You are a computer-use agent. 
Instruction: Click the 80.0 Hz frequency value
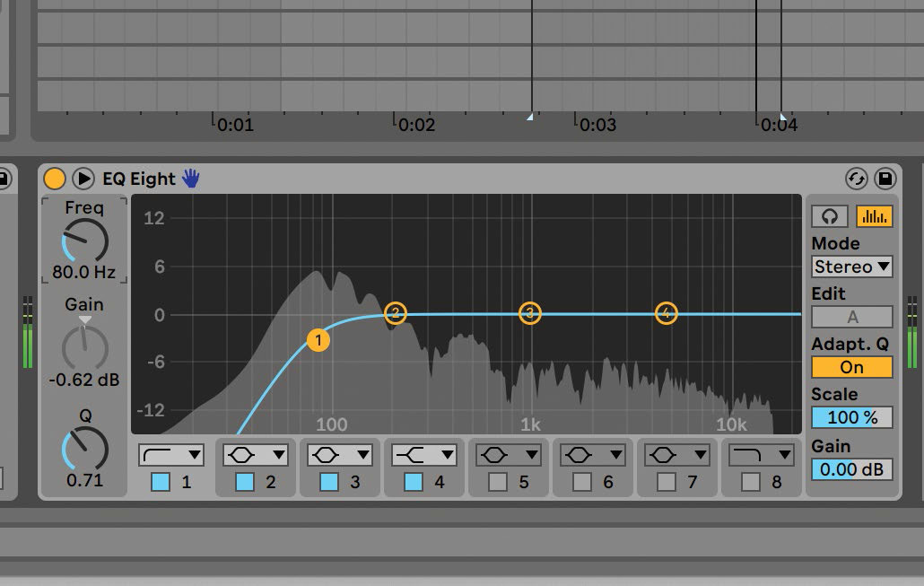83,272
